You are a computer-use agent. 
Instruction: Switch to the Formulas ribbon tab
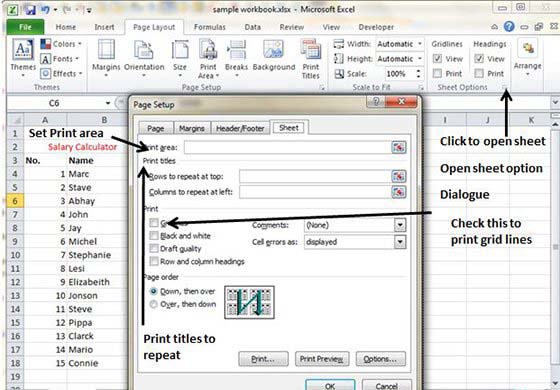point(210,27)
